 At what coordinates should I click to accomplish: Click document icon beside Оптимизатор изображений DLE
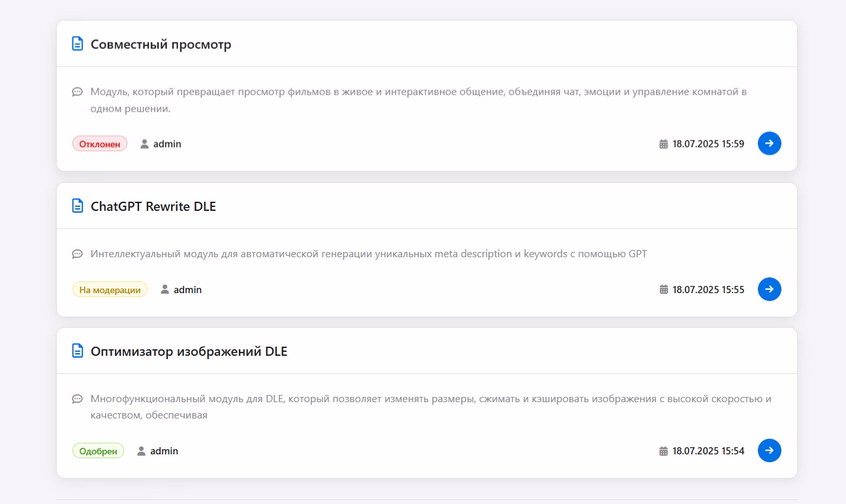point(78,351)
